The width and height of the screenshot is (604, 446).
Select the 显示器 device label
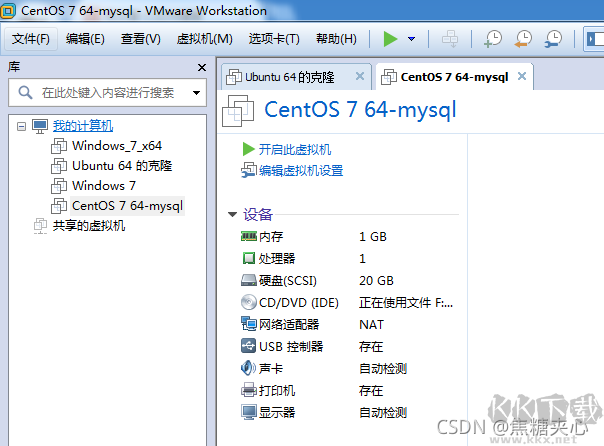pyautogui.click(x=277, y=412)
